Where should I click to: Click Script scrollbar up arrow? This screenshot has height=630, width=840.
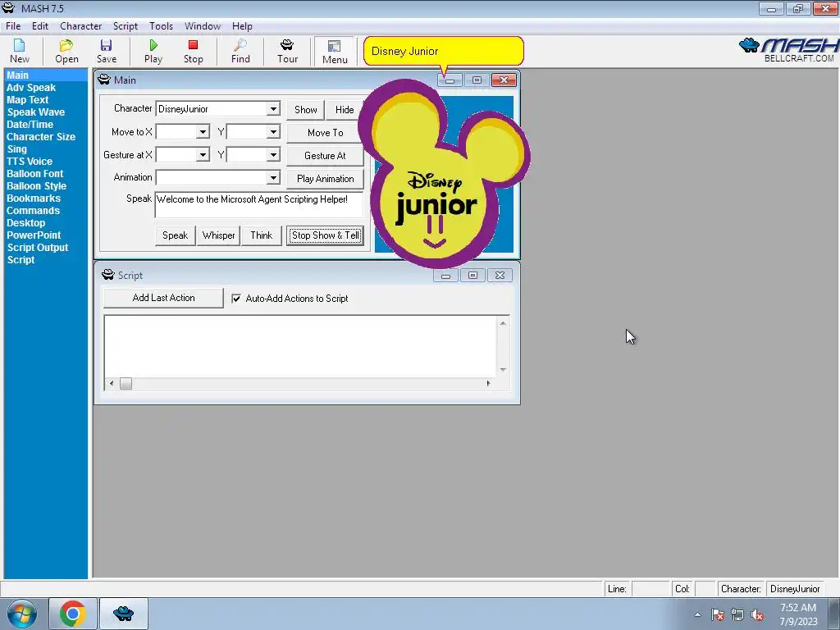(x=503, y=323)
